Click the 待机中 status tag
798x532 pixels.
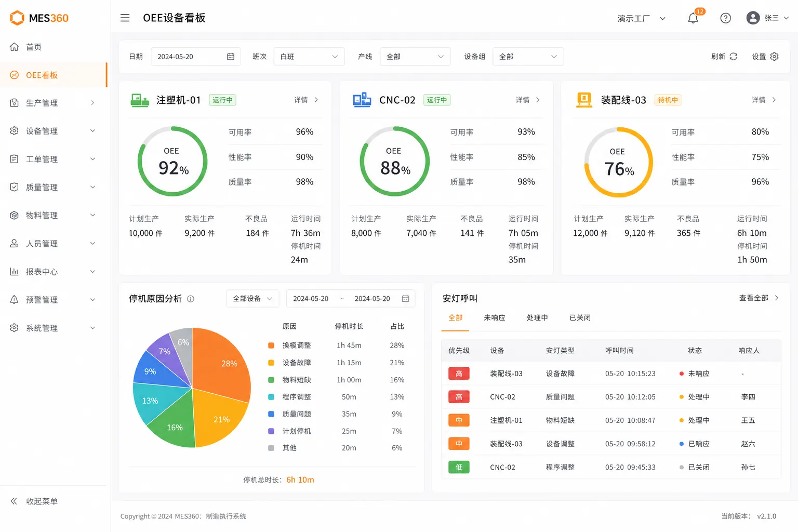pos(668,100)
